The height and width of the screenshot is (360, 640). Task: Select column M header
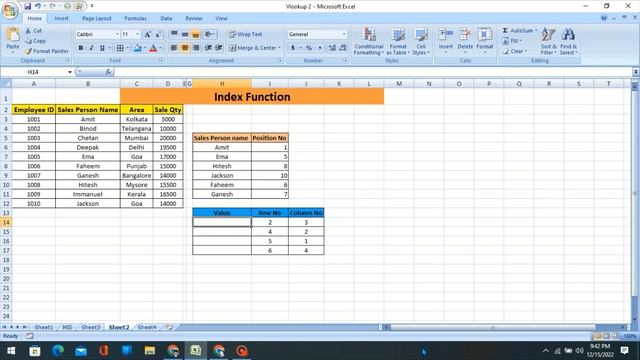pos(399,84)
